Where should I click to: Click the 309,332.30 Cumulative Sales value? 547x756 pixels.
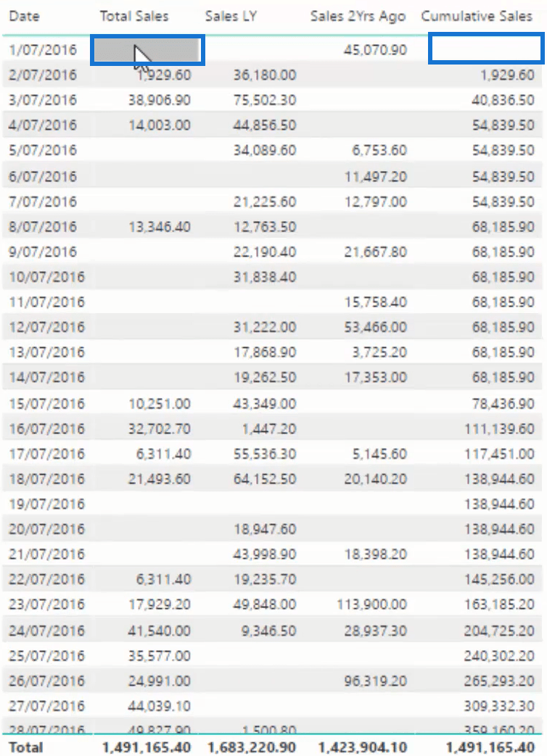[499, 706]
